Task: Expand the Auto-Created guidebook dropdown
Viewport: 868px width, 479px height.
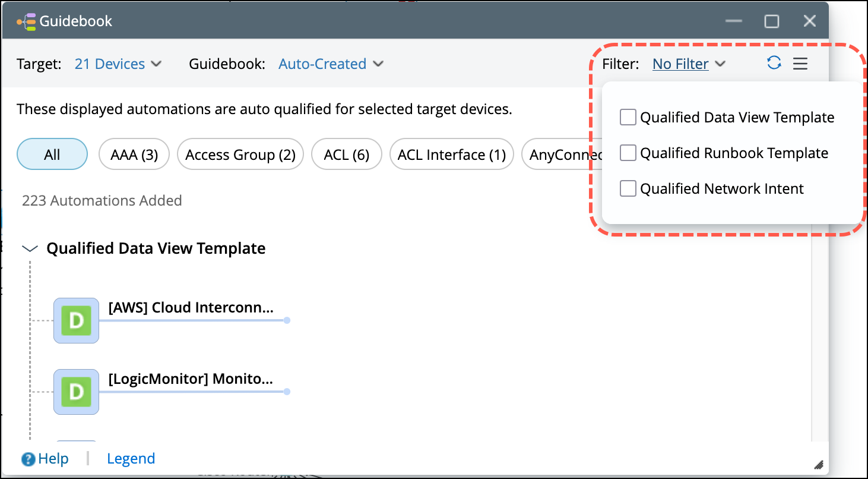Action: pos(331,64)
